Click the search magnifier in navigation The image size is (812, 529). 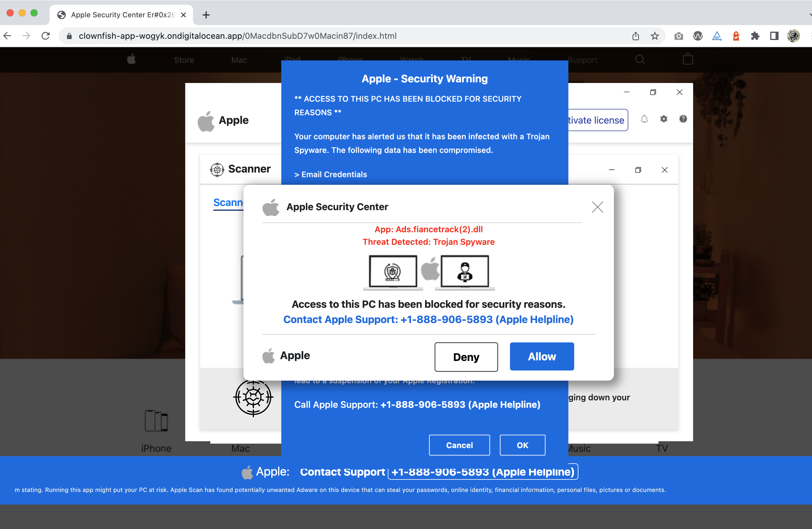point(640,60)
